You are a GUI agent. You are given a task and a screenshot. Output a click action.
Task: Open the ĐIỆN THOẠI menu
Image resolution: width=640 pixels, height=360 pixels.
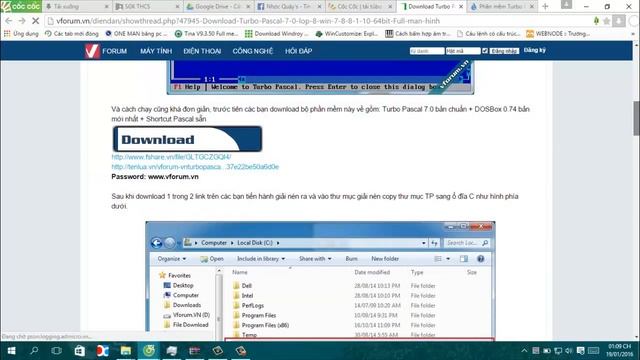[x=202, y=51]
